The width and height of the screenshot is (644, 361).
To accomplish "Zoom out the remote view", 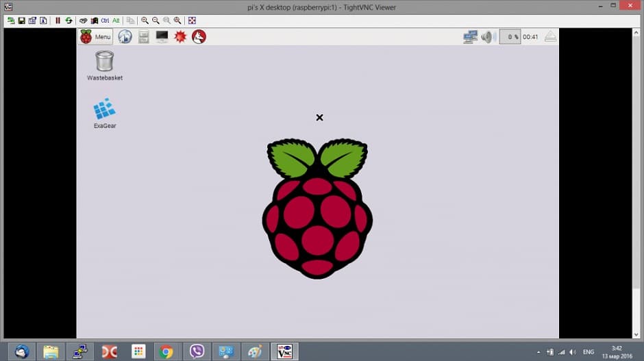I will click(x=156, y=21).
